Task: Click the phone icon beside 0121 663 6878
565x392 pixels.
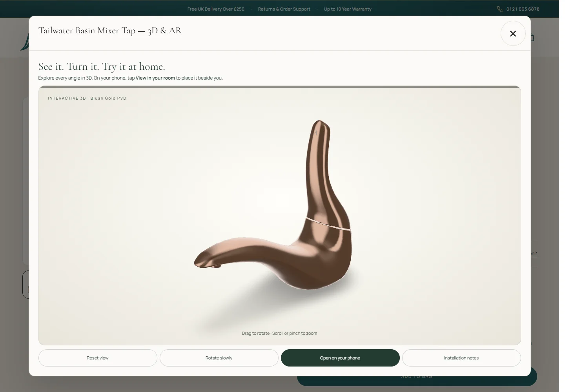Action: coord(500,9)
